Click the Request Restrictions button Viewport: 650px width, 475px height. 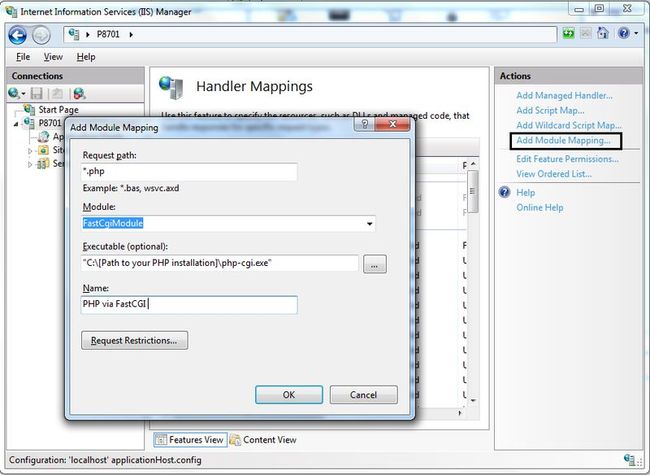[134, 340]
